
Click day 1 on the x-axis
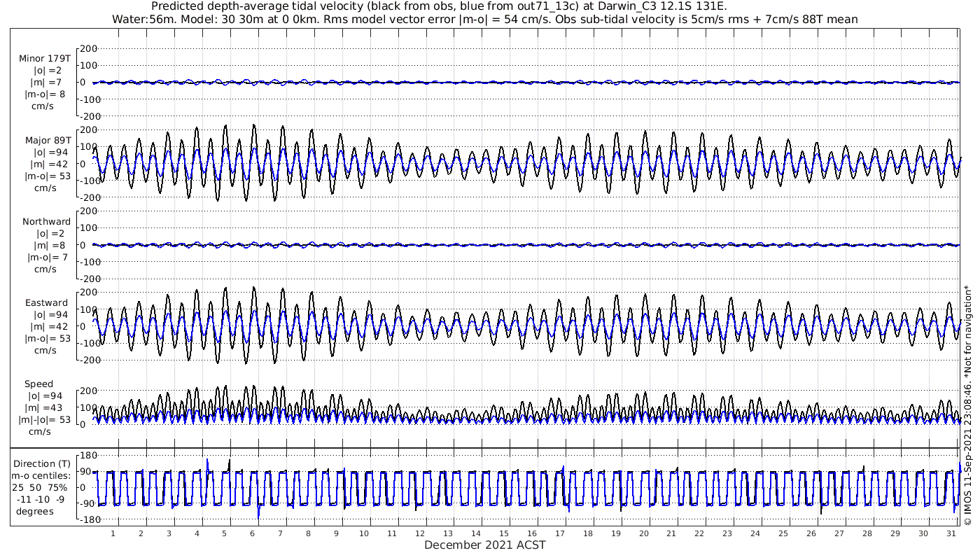[x=113, y=533]
